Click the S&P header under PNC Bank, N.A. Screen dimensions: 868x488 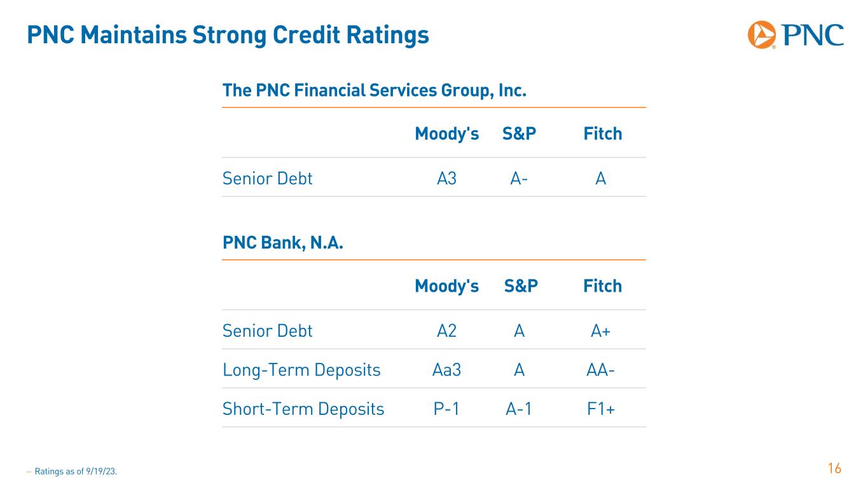click(x=521, y=287)
